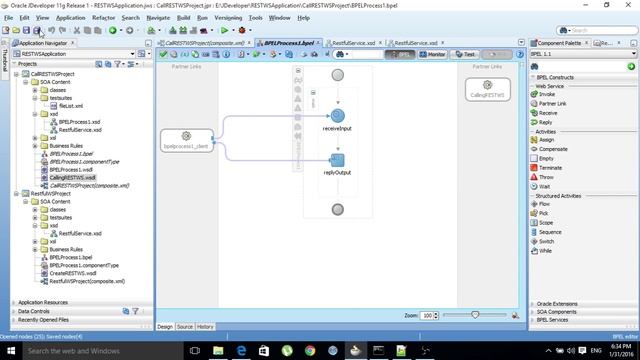
Task: Click the Open folder toolbar icon
Action: 16,30
